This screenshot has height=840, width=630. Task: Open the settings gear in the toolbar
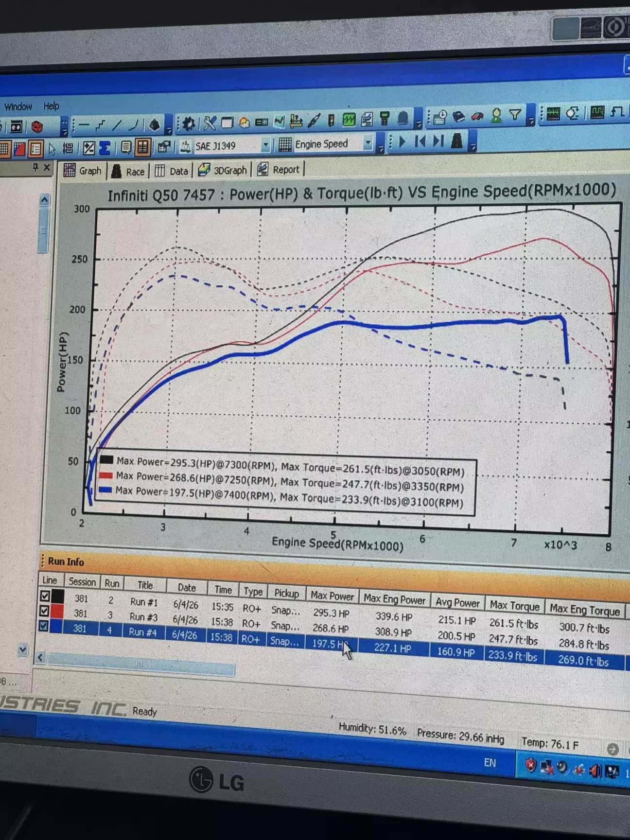(189, 123)
